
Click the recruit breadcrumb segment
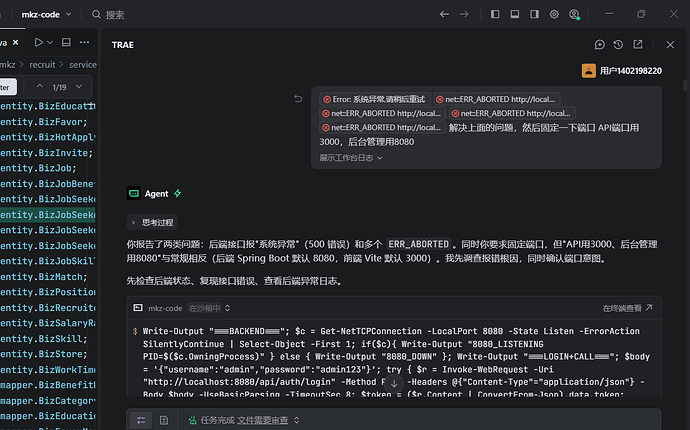click(x=42, y=65)
